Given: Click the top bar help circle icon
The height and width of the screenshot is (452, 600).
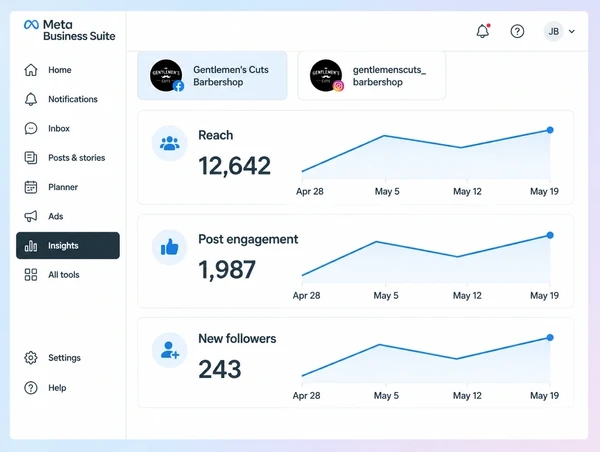Looking at the screenshot, I should 517,31.
